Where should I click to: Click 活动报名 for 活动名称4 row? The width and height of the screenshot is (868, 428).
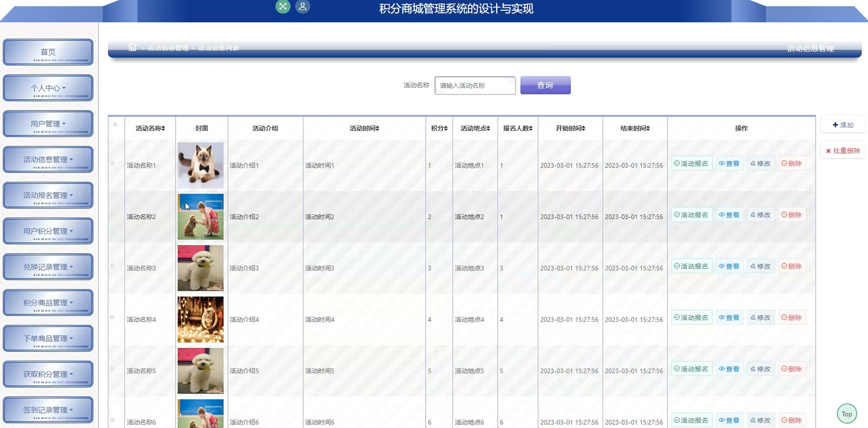click(x=691, y=317)
